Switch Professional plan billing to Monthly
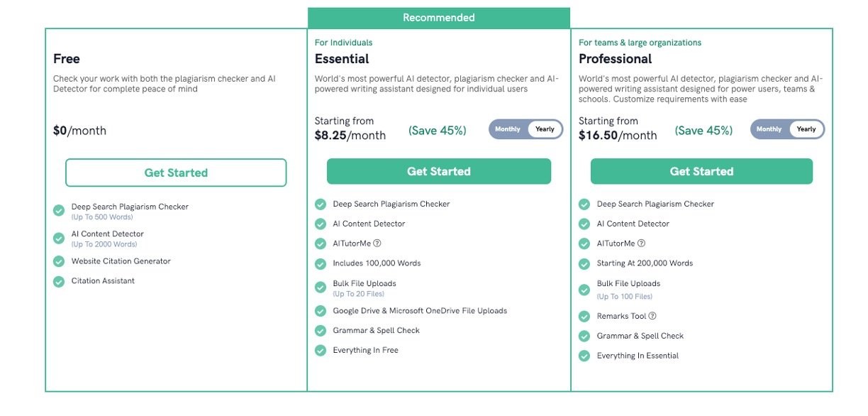The image size is (868, 416). tap(769, 129)
